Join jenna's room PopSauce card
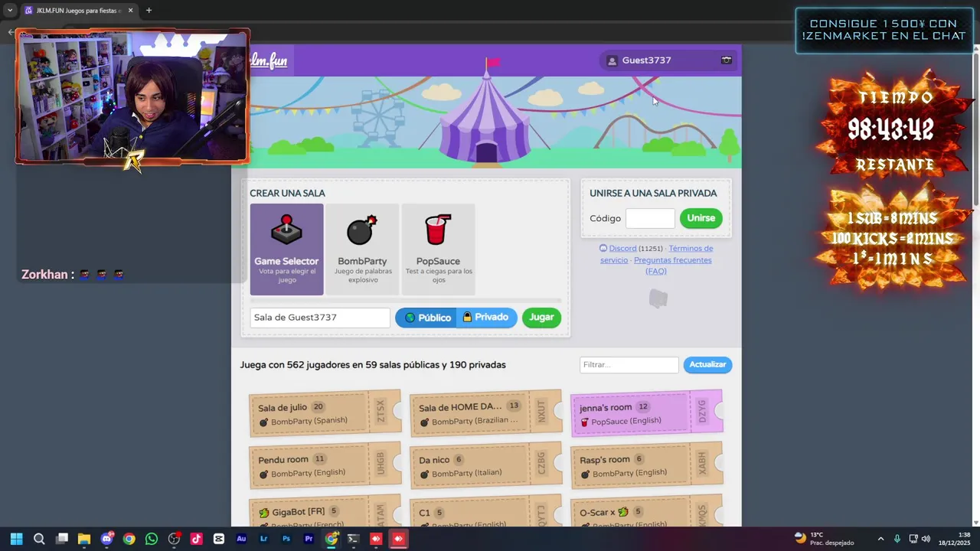 tap(647, 413)
